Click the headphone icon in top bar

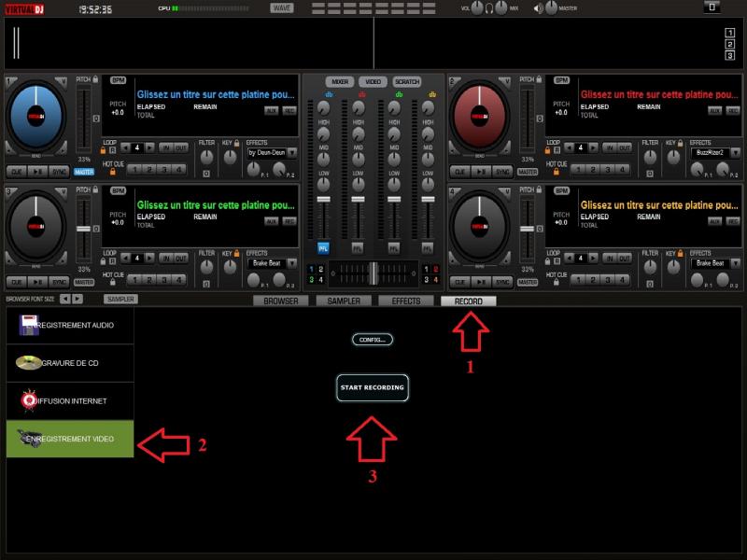(491, 8)
